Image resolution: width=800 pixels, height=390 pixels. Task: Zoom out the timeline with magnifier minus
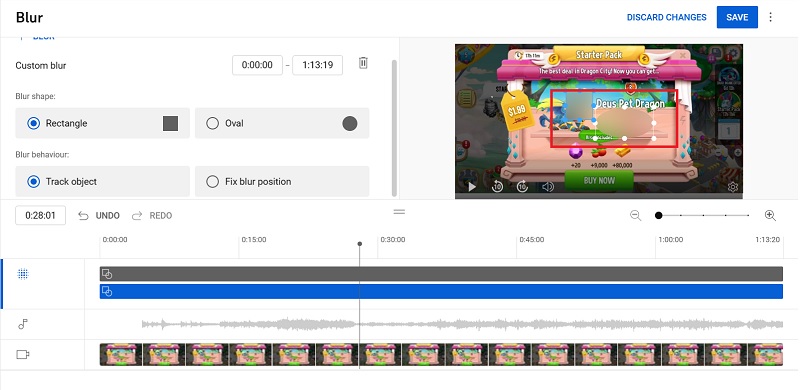coord(635,215)
